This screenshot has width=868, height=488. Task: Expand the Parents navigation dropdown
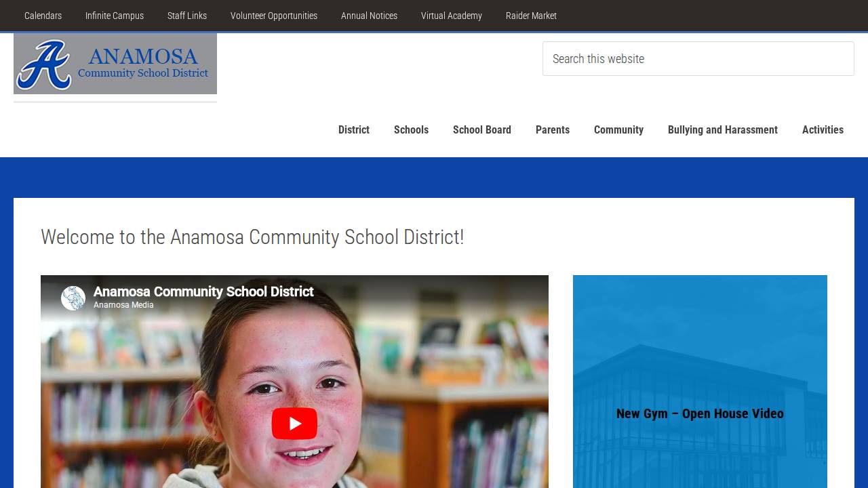(x=552, y=129)
